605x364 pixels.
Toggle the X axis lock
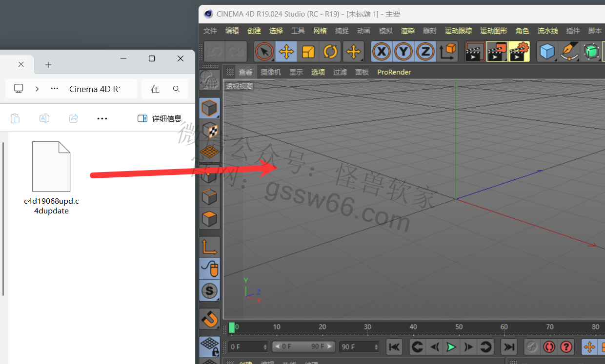point(382,51)
